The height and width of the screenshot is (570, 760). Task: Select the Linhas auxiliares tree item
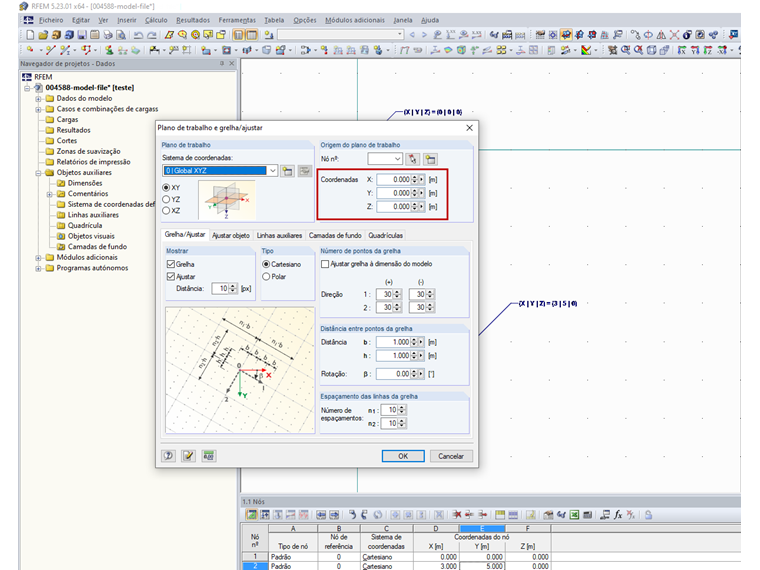coord(93,215)
